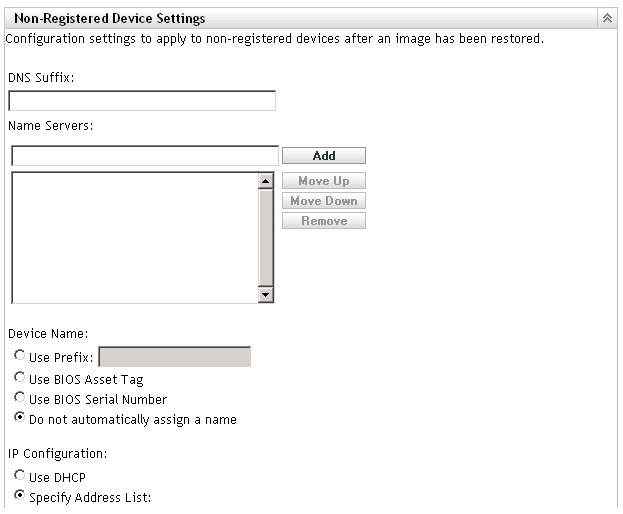This screenshot has width=623, height=514.
Task: Click the Non-Registered Device Settings title
Action: (110, 18)
